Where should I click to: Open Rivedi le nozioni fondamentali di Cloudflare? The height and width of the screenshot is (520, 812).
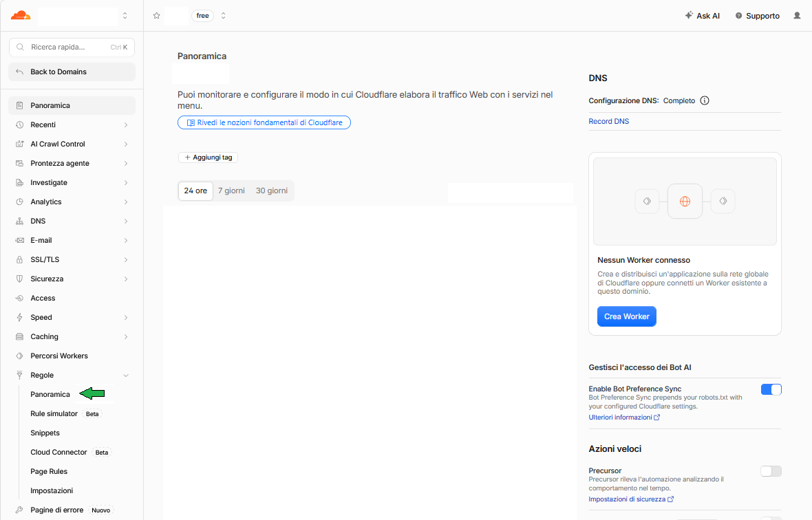(264, 122)
